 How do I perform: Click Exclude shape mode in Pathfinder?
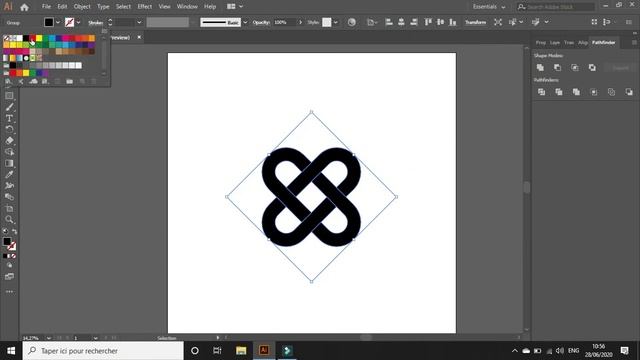click(592, 68)
